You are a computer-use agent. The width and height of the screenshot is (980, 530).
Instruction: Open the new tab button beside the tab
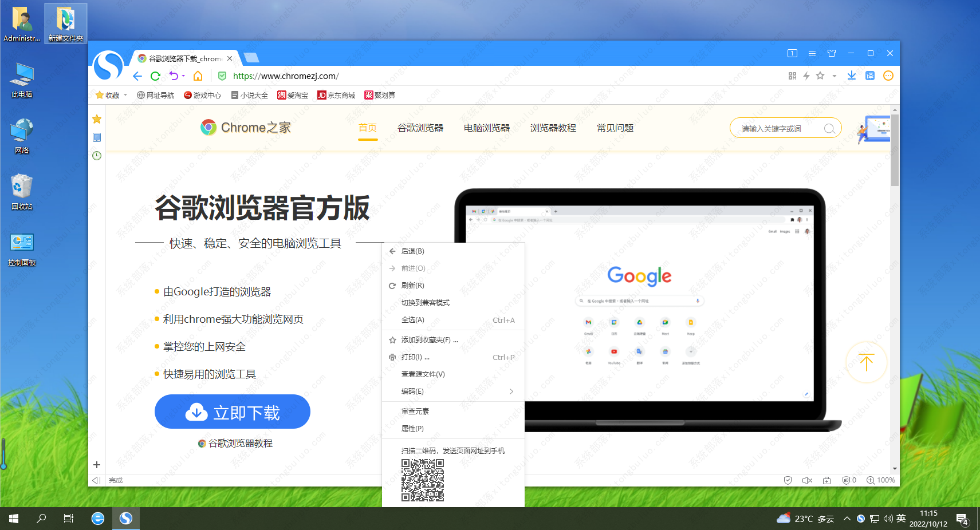pos(251,57)
